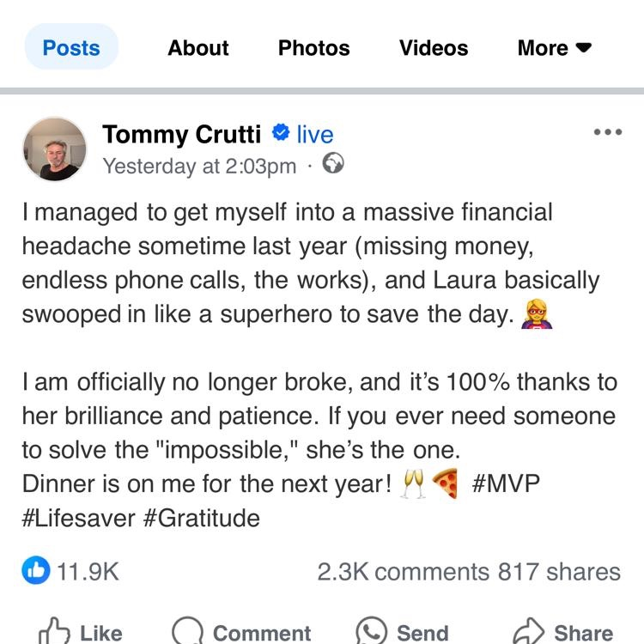The image size is (644, 644).
Task: Click the Comment speech bubble button
Action: point(242,633)
